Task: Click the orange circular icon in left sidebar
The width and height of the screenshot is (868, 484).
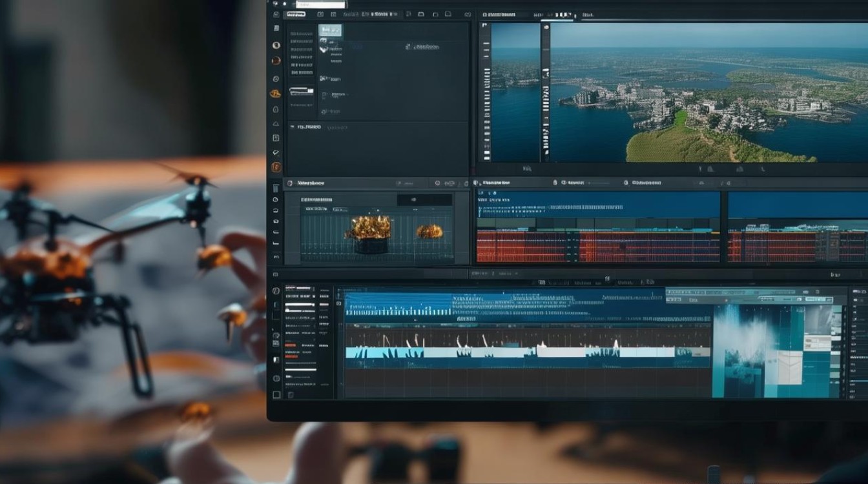Action: pos(276,167)
